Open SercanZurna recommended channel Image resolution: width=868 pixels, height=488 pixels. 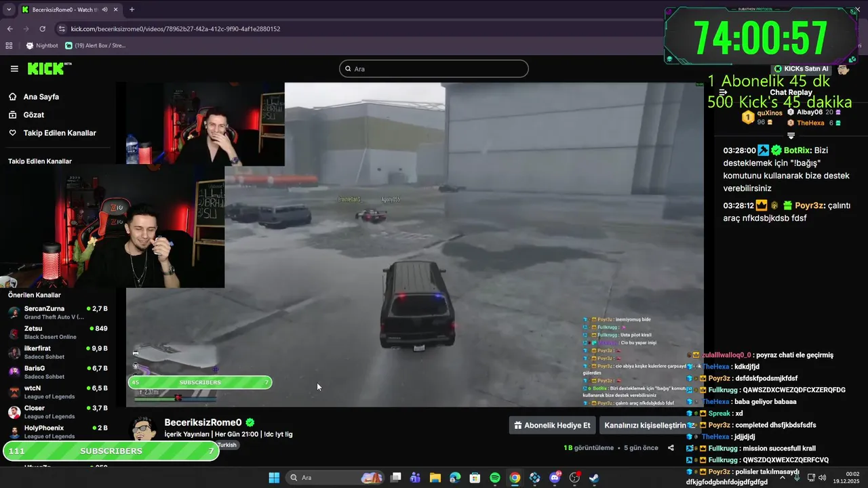click(x=58, y=312)
